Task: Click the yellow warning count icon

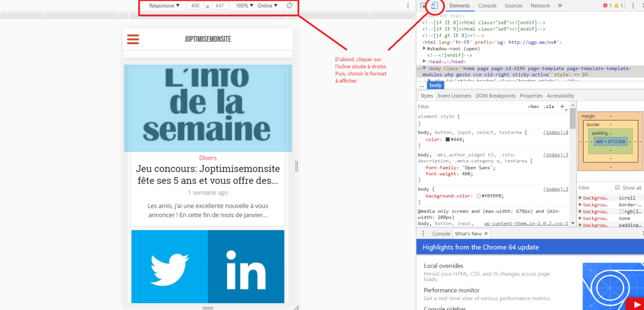Action: point(619,6)
